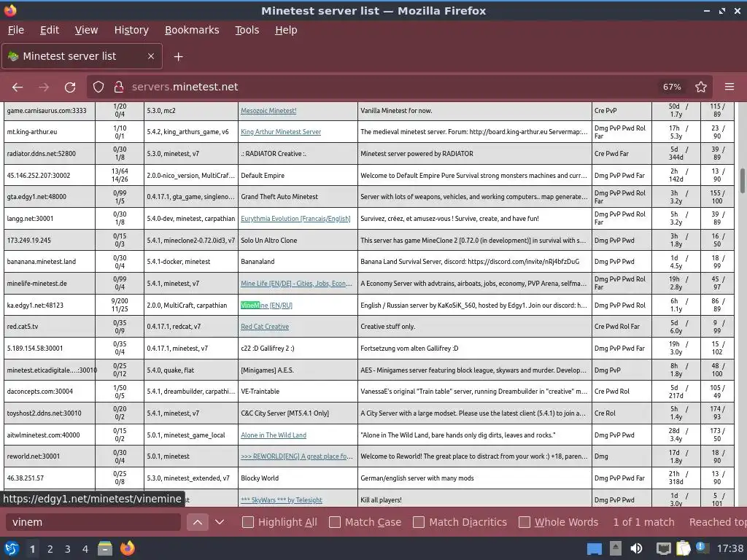
Task: Open the network status tray icon
Action: click(663, 548)
